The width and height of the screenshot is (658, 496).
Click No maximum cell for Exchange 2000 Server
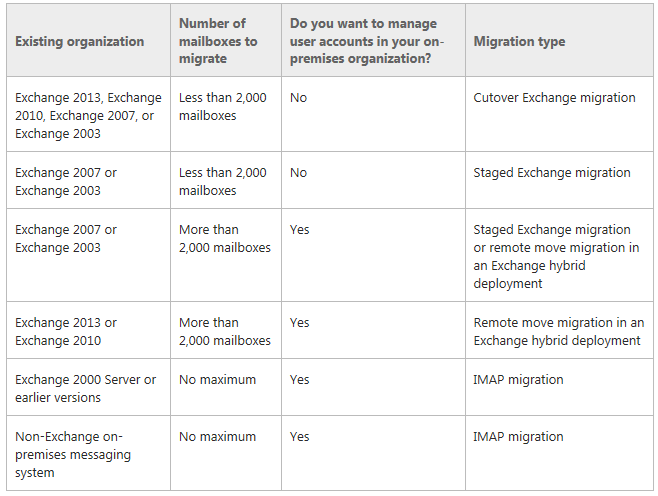[217, 379]
